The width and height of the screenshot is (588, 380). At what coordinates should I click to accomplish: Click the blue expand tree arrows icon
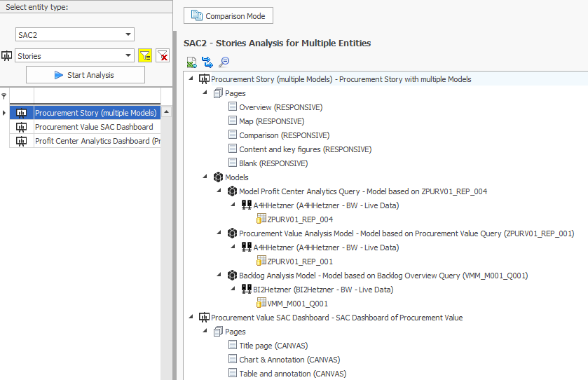pyautogui.click(x=207, y=62)
